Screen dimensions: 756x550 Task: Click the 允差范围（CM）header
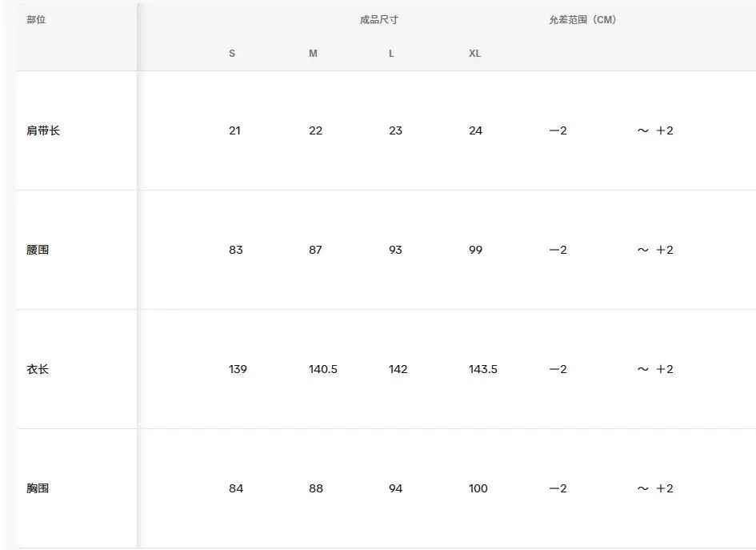click(x=582, y=20)
